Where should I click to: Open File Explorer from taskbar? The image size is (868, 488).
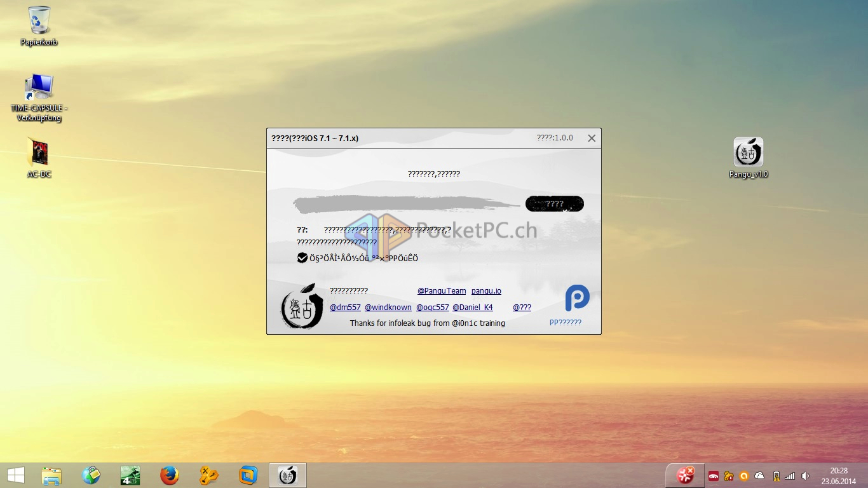(x=51, y=475)
